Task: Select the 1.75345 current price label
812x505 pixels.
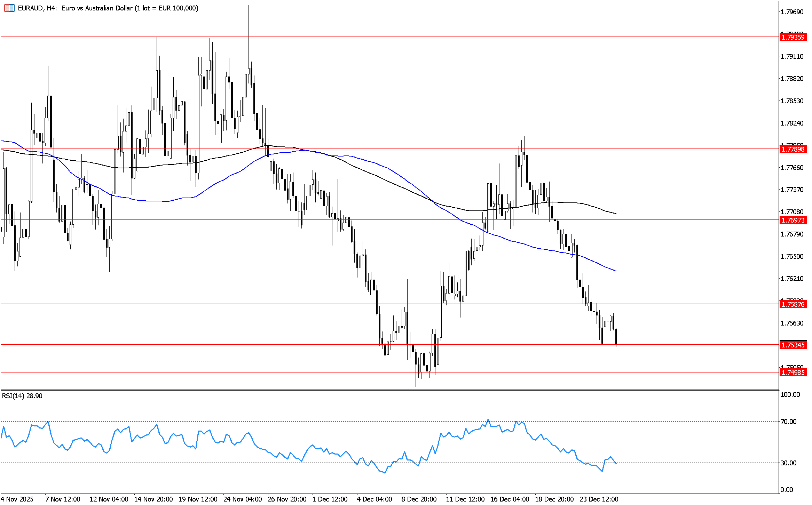Action: pyautogui.click(x=793, y=345)
